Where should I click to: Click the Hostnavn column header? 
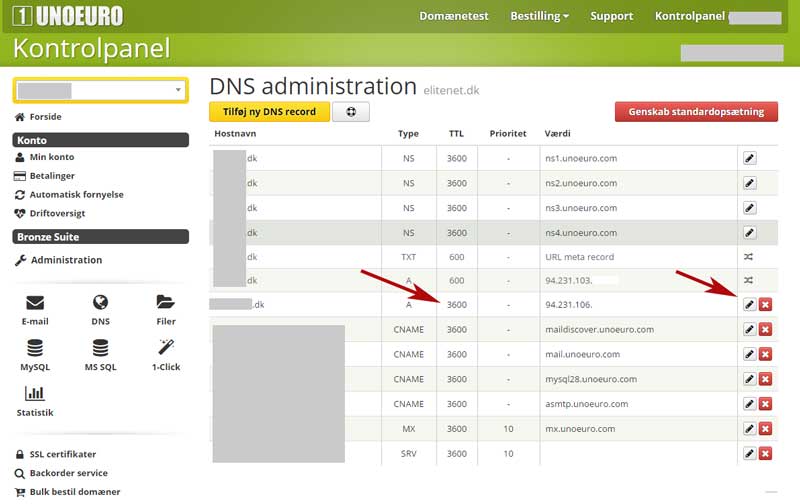(235, 134)
